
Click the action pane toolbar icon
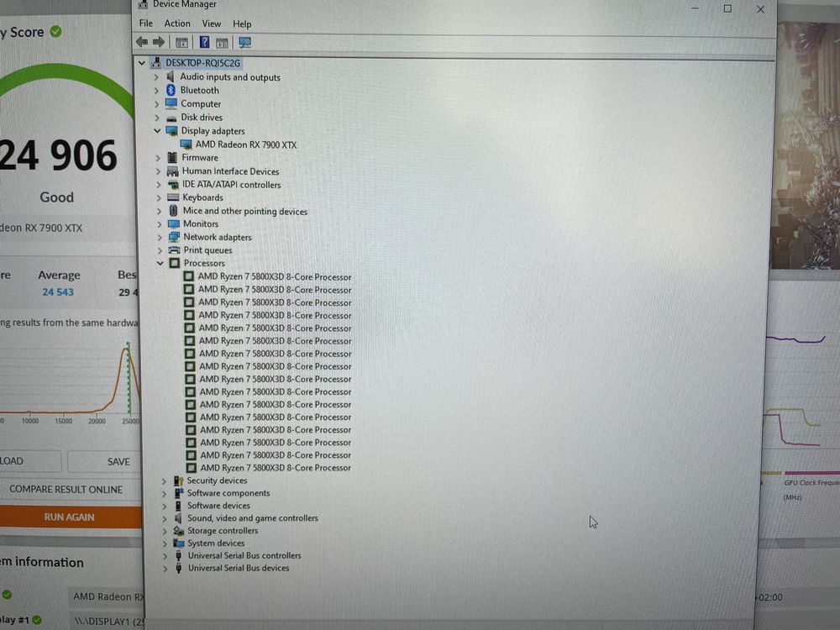pyautogui.click(x=223, y=43)
